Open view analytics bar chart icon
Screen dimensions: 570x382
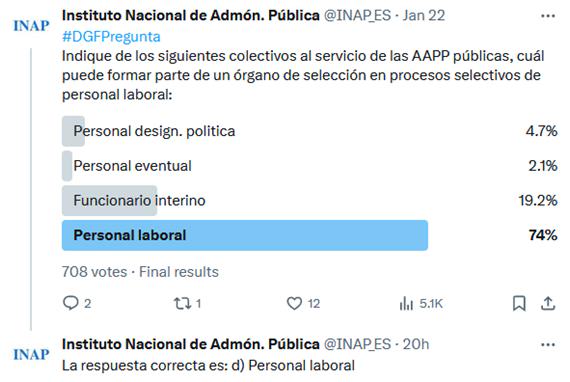[x=406, y=303]
